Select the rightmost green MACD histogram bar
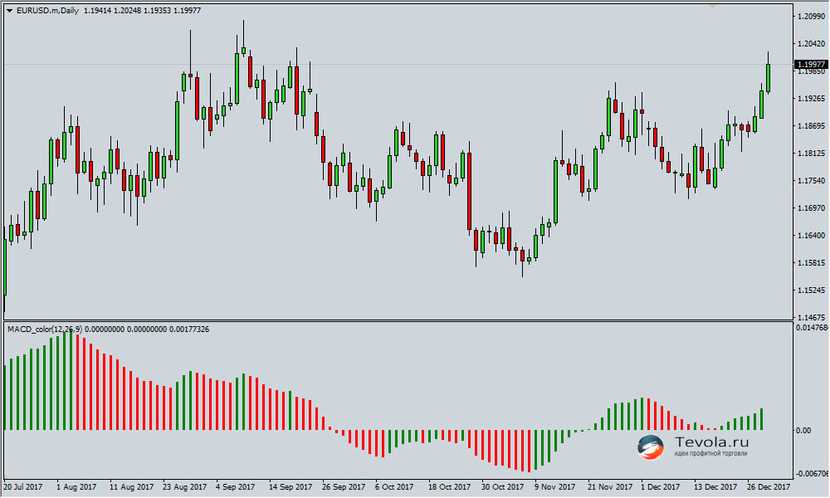 click(x=761, y=419)
